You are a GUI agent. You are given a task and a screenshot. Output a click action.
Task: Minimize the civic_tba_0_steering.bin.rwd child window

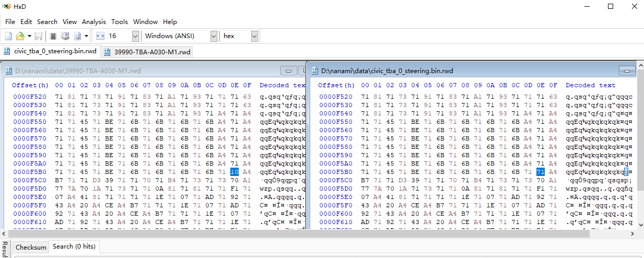pos(627,71)
